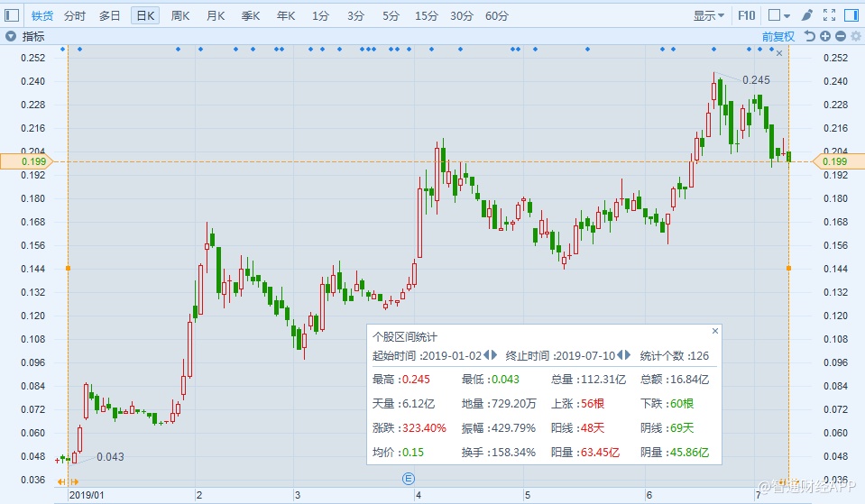Click the circled E event marker
Viewport: 865px width, 504px height.
click(x=408, y=477)
